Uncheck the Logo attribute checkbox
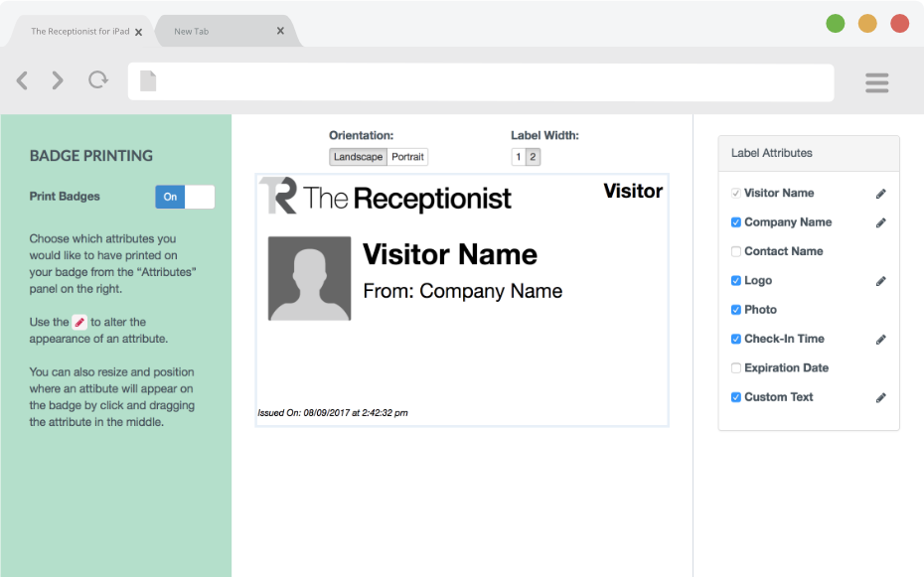The width and height of the screenshot is (924, 577). [736, 280]
